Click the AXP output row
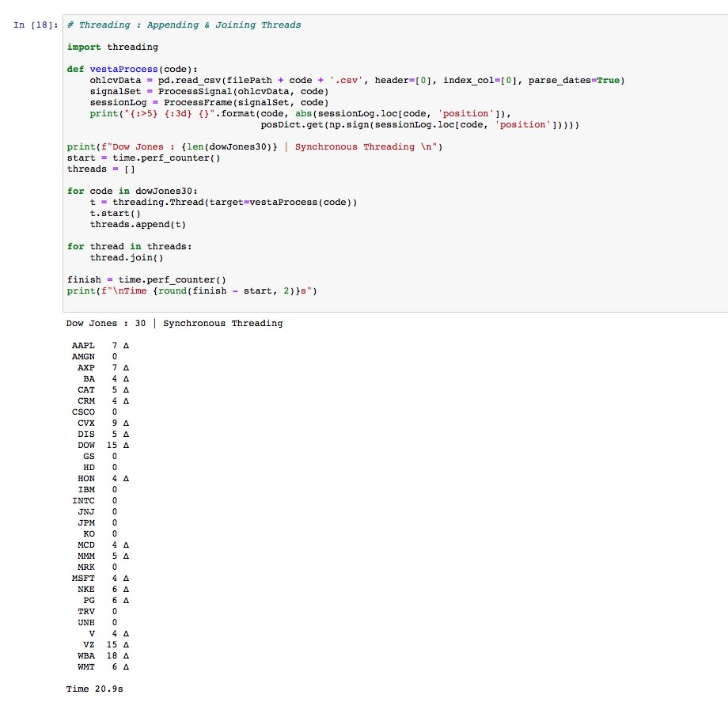728x706 pixels. [103, 368]
